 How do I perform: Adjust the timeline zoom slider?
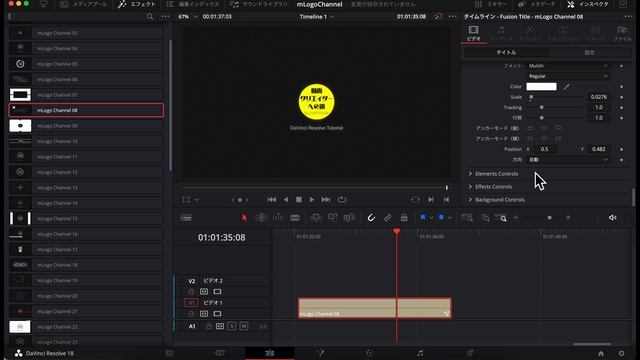pyautogui.click(x=549, y=218)
